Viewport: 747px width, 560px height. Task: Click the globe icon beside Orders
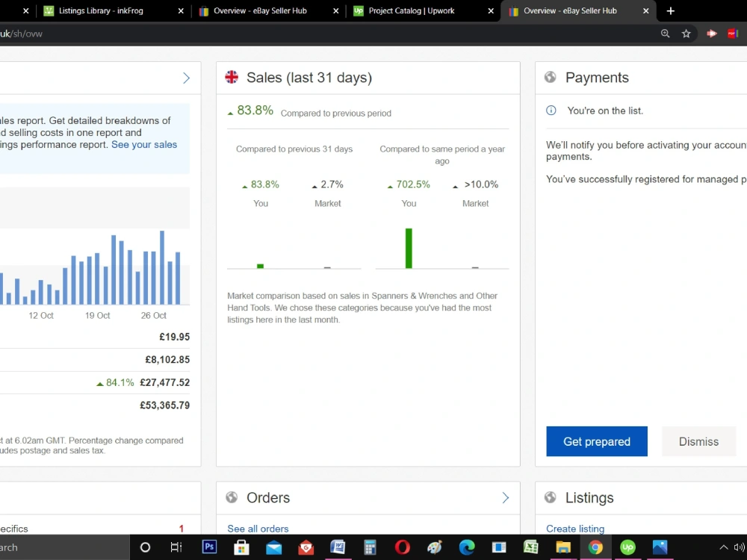232,497
